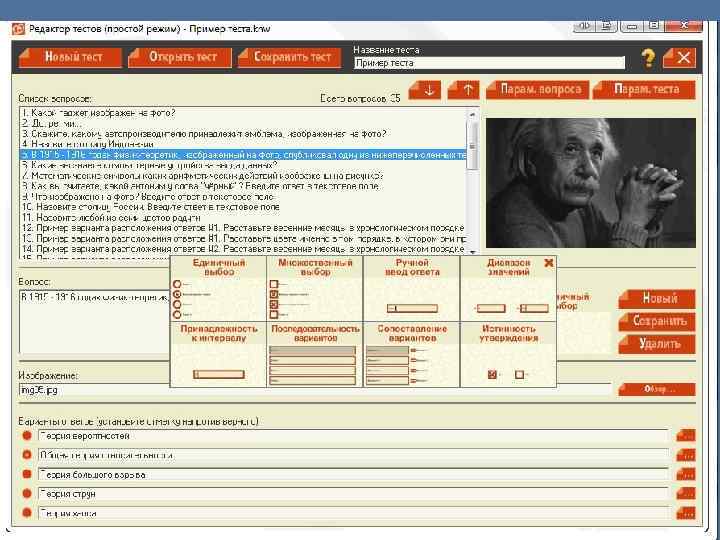This screenshot has width=720, height=540.
Task: Select question 10 about the capital of Russia
Action: [x=243, y=207]
